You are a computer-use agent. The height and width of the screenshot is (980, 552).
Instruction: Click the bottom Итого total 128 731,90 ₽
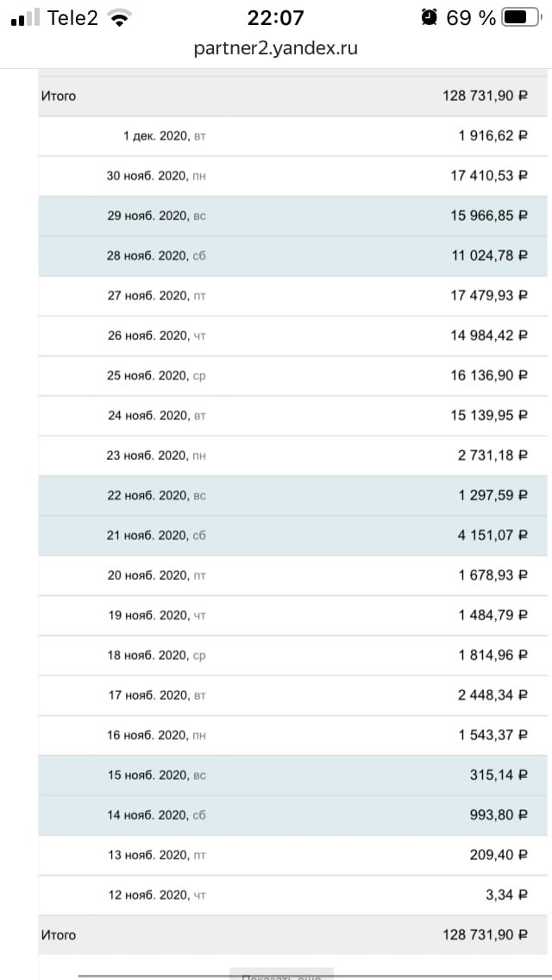[x=484, y=935]
